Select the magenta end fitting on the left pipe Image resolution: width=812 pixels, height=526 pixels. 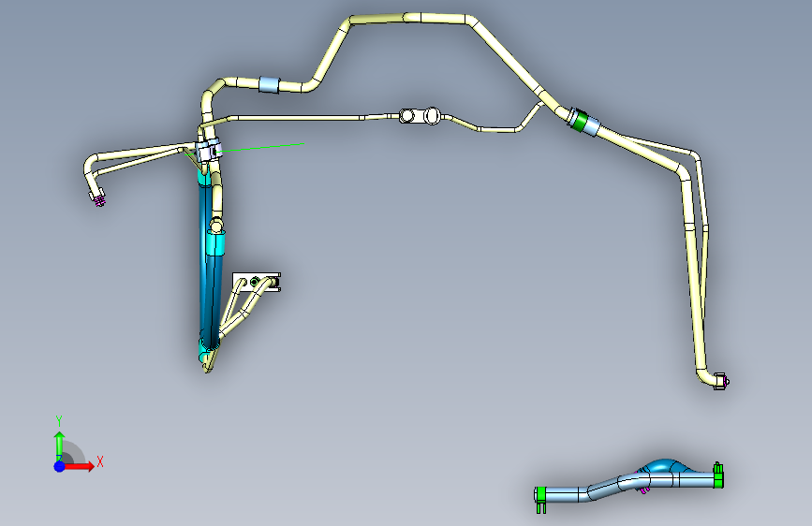pos(99,200)
